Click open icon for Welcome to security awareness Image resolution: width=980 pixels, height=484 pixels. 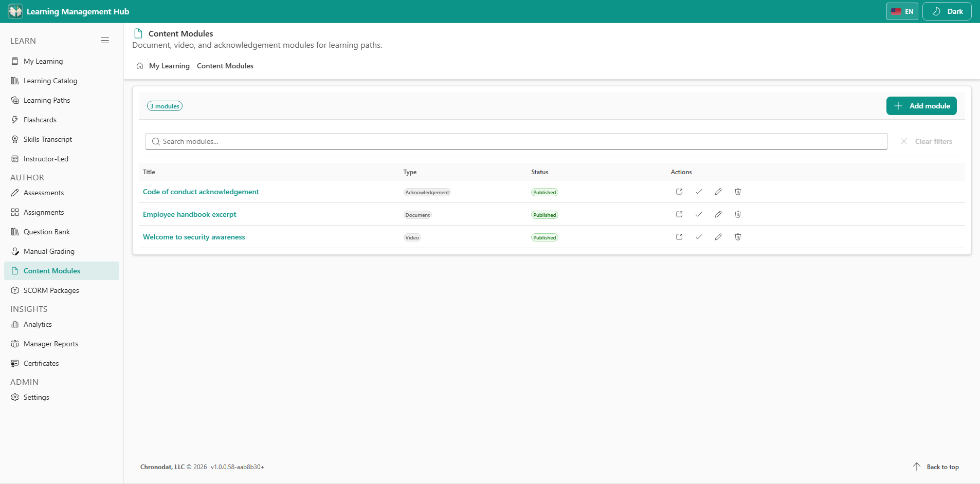point(679,237)
